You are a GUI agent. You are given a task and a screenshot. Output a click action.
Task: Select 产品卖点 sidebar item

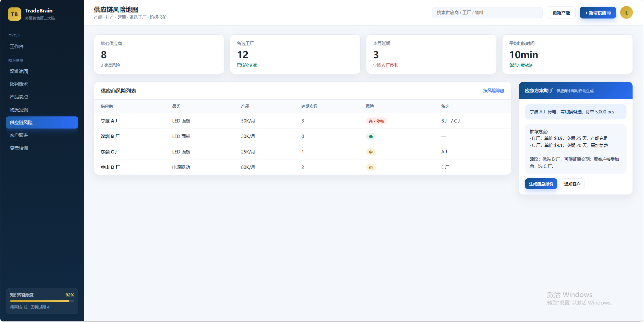(42, 97)
